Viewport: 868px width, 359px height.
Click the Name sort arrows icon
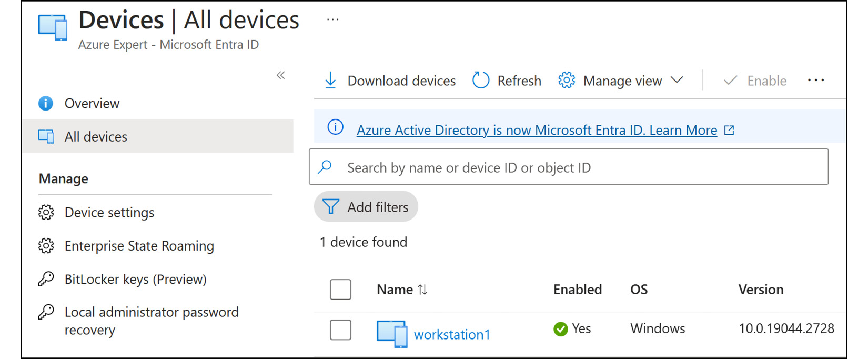[x=422, y=290]
